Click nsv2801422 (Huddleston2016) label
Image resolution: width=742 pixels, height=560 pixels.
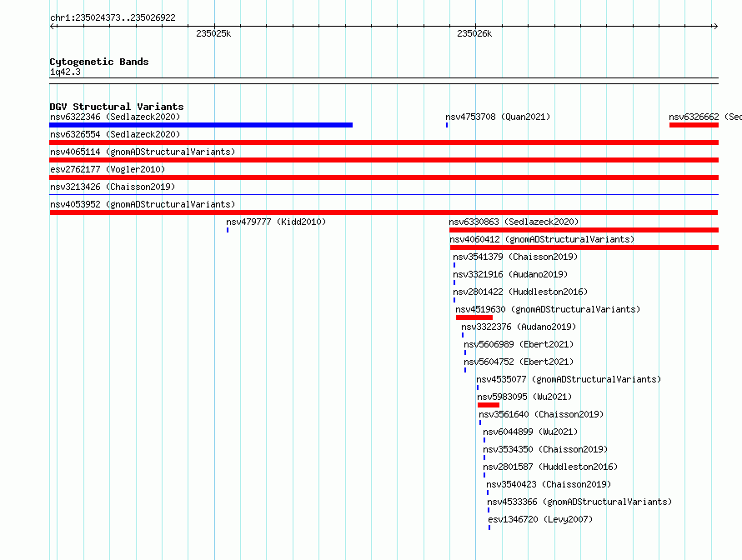pos(520,292)
